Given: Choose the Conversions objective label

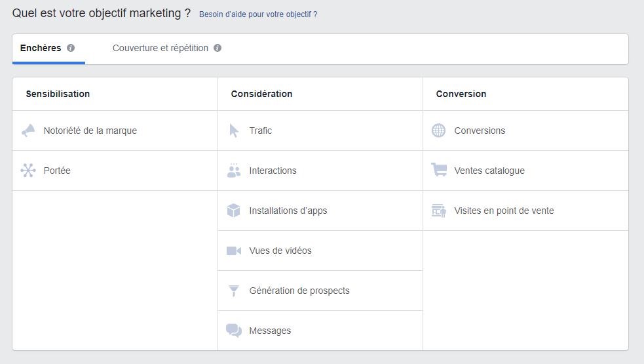Looking at the screenshot, I should pos(480,131).
